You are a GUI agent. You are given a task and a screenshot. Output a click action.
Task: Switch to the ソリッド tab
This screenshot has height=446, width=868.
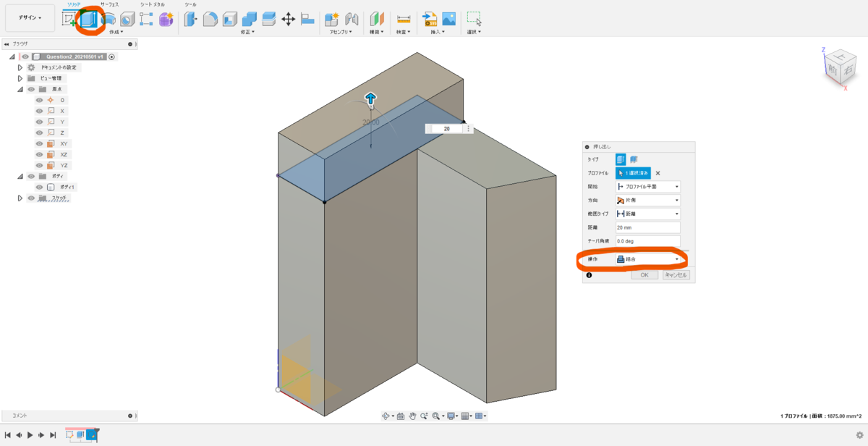(75, 4)
